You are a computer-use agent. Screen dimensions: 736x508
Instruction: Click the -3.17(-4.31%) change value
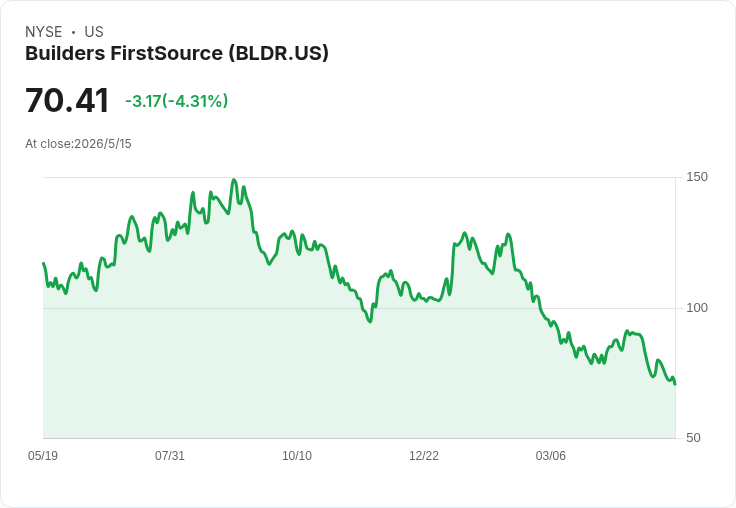pos(176,101)
